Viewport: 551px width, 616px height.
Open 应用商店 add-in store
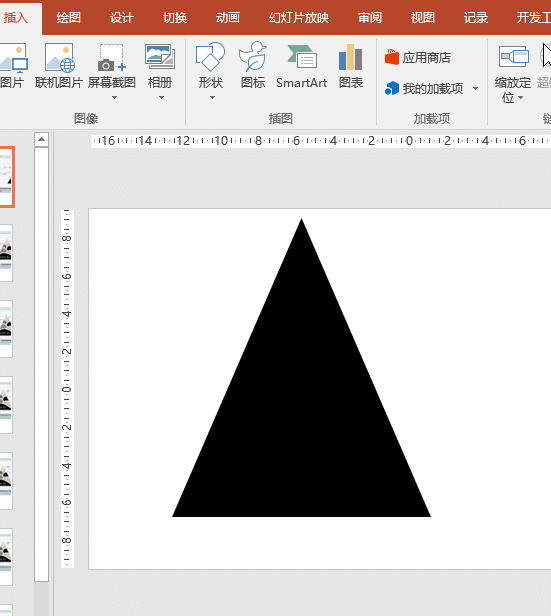[418, 57]
